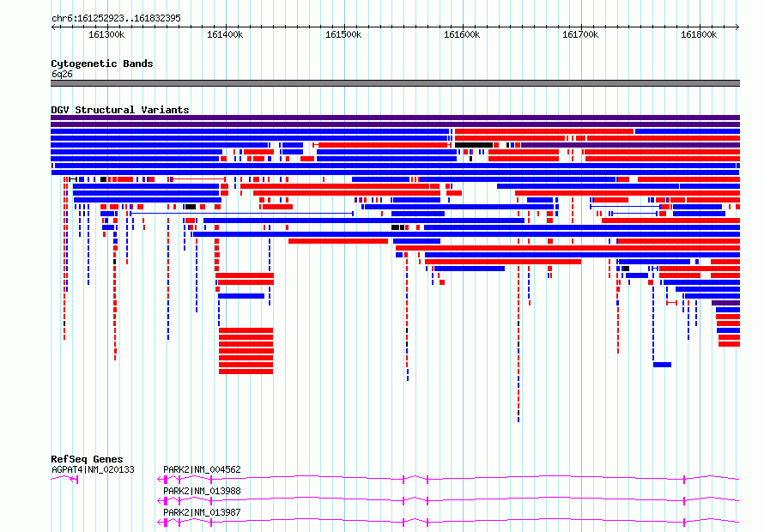Click the PARK2|NM_013988 transcript label

tap(202, 491)
